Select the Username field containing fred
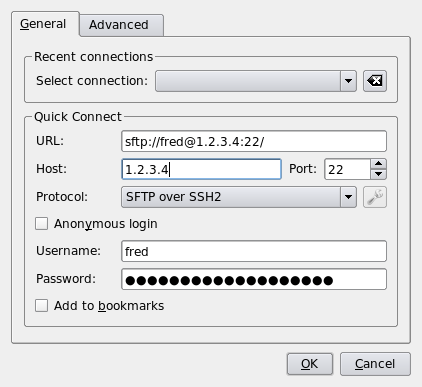Viewport: 422px width, 387px height. pos(254,251)
